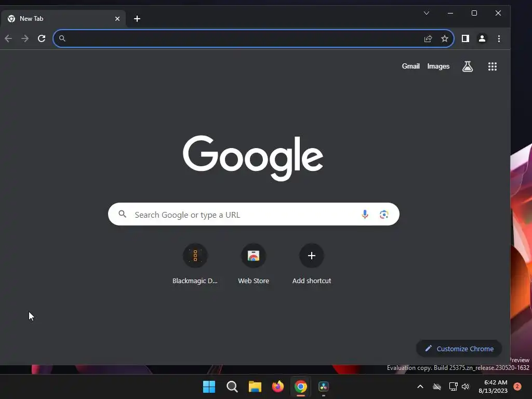532x399 pixels.
Task: Open the notification badge showing 2
Action: pos(517,387)
